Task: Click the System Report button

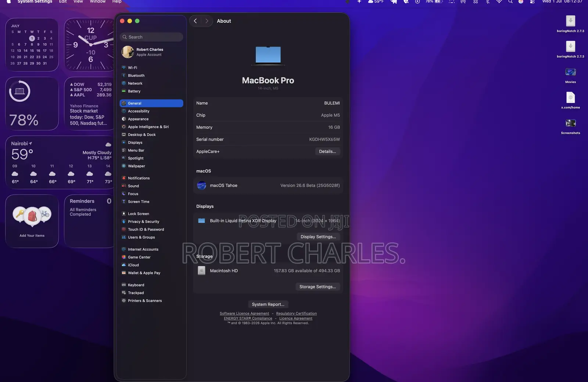Action: 268,304
